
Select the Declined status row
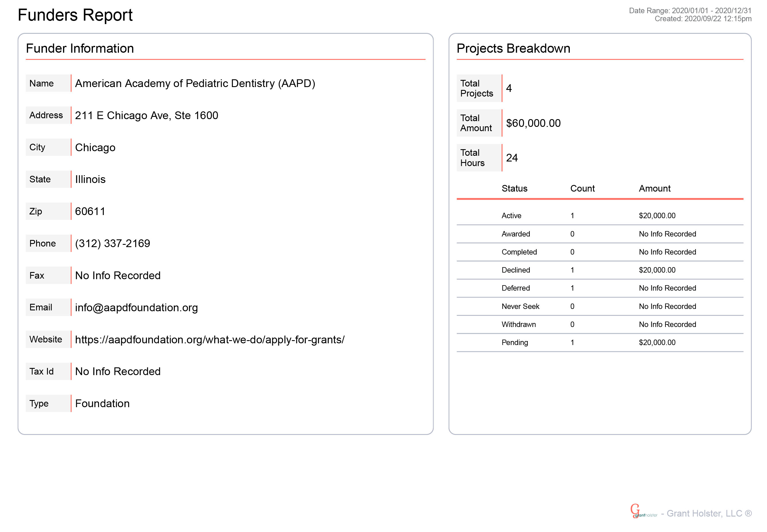(x=515, y=270)
